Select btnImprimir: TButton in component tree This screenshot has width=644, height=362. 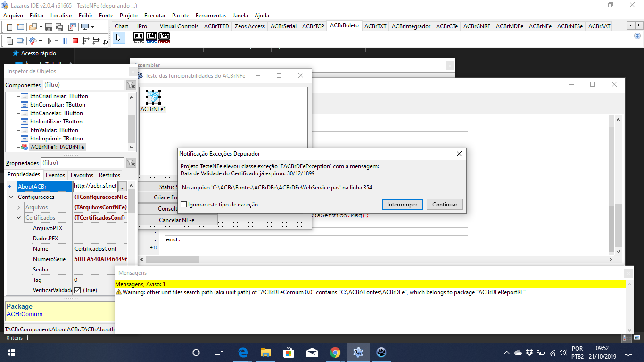57,139
